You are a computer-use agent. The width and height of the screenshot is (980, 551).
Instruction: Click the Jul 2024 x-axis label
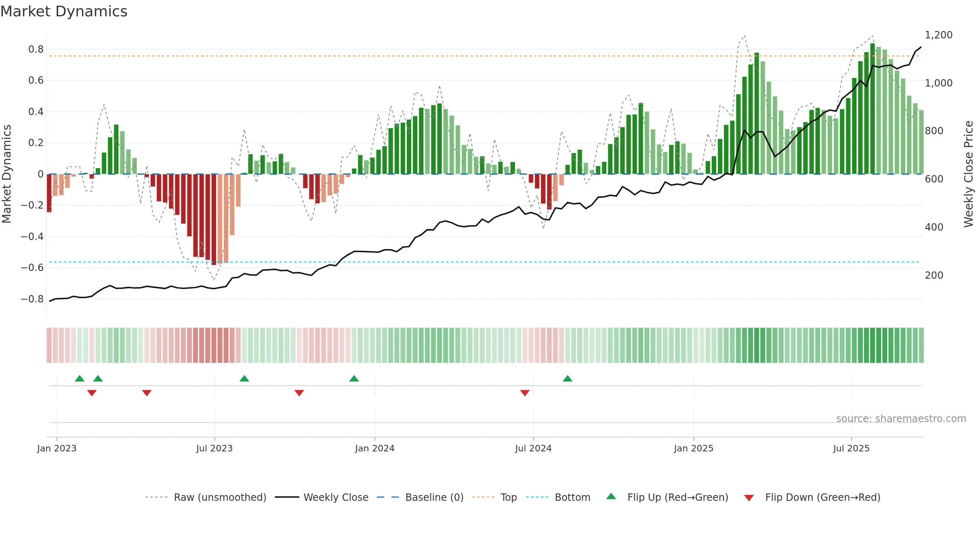533,448
